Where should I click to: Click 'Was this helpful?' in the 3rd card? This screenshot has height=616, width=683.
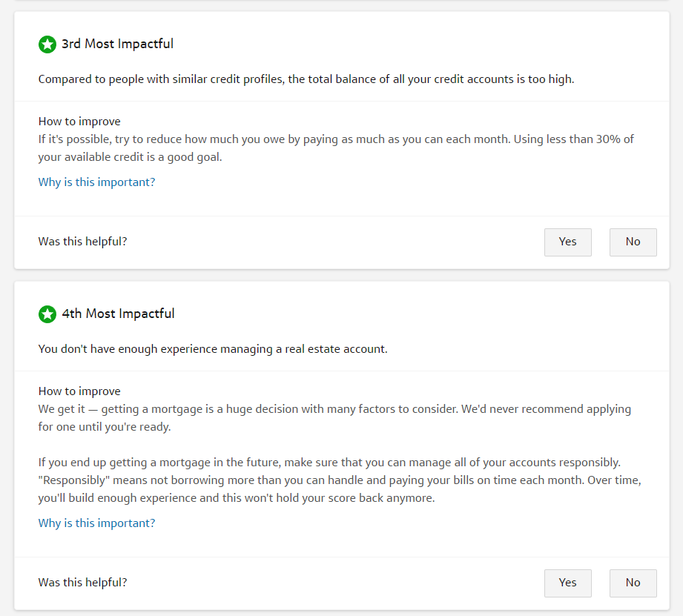(x=82, y=242)
